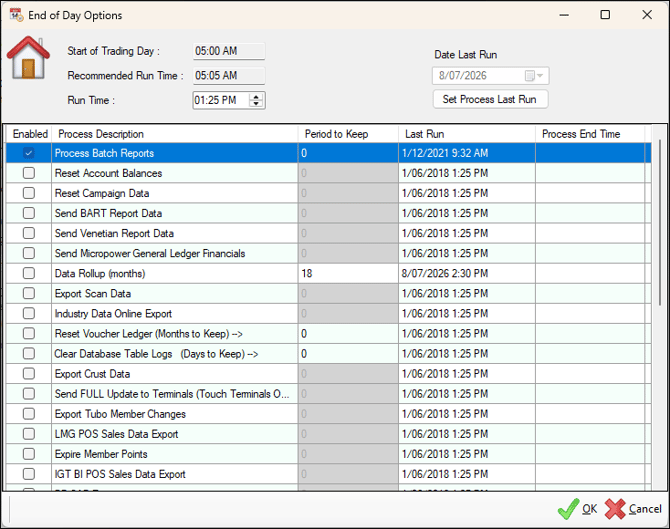
Task: Click the Process Description column header
Action: click(175, 134)
